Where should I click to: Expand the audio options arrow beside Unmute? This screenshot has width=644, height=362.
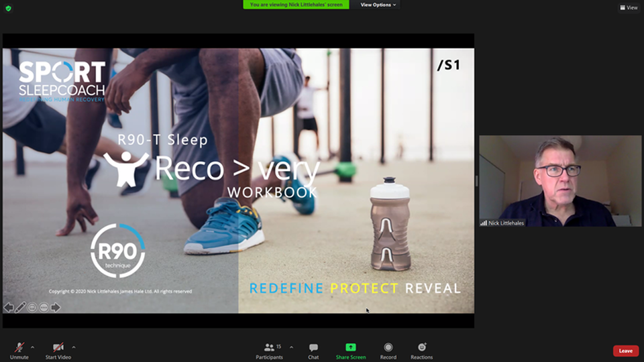(x=32, y=347)
